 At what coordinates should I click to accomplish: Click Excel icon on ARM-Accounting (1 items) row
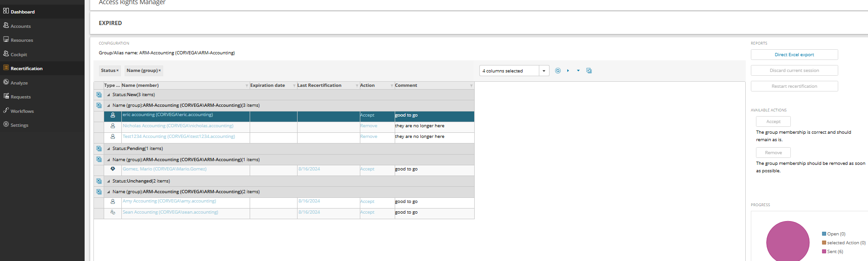pyautogui.click(x=99, y=159)
